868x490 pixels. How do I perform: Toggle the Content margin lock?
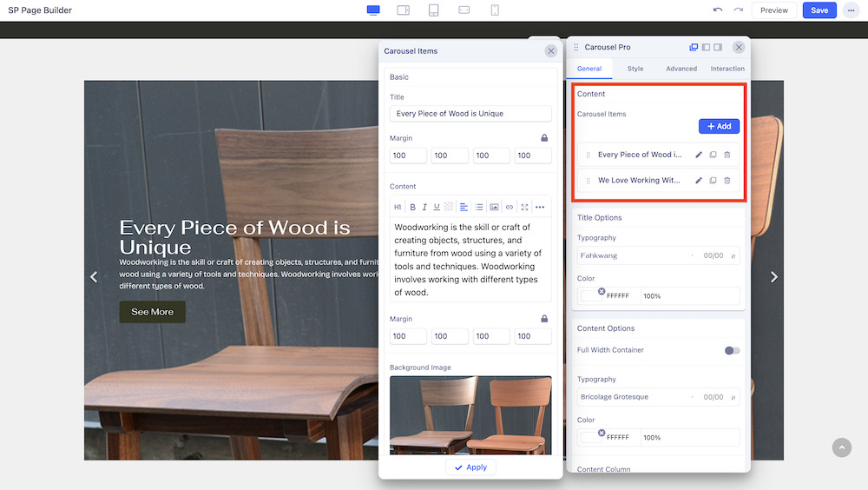click(544, 319)
